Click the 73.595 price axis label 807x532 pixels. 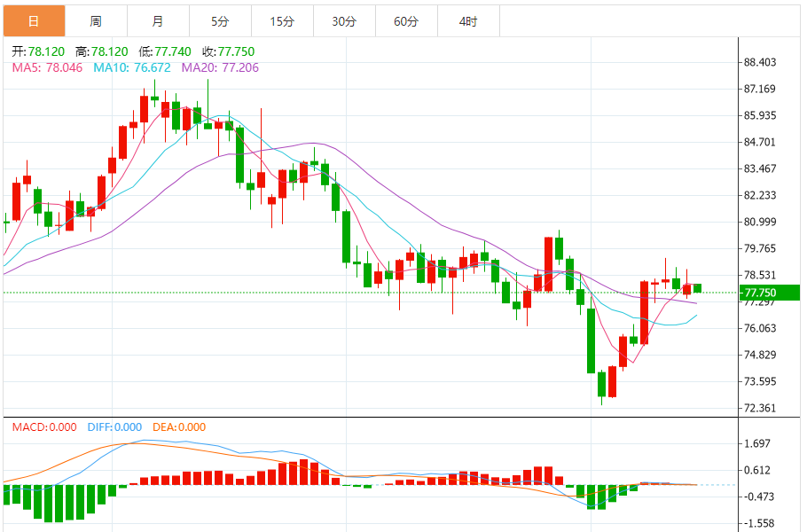(760, 382)
